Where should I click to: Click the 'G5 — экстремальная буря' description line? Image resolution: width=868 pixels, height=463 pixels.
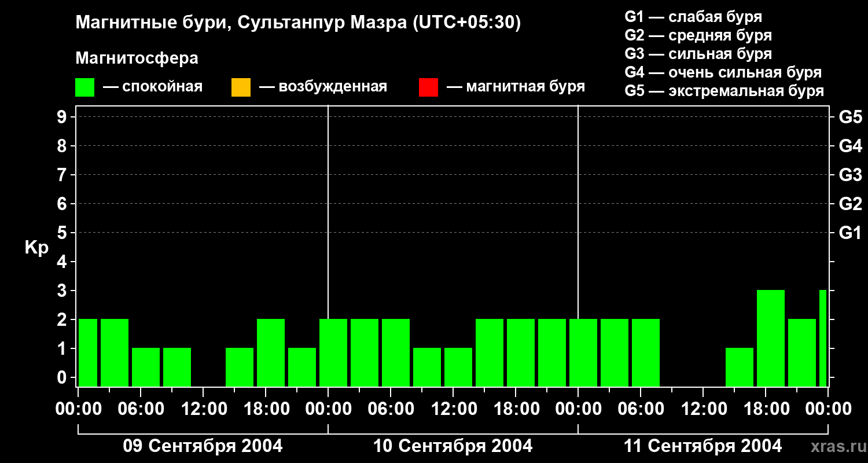[724, 91]
